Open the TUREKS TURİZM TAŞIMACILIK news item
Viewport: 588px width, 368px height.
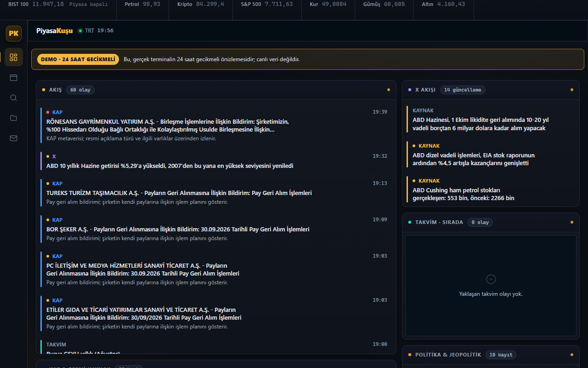tap(216, 193)
